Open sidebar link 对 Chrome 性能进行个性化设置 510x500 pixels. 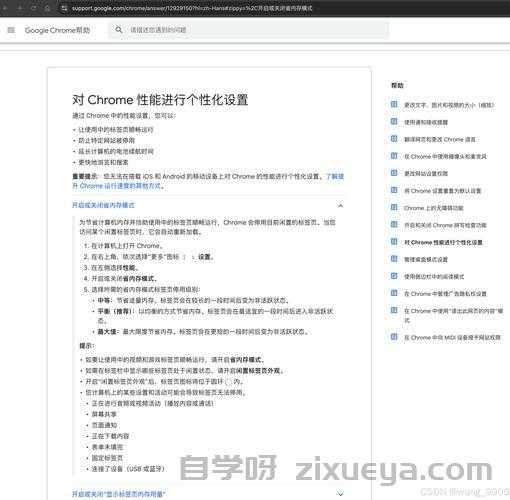click(443, 242)
